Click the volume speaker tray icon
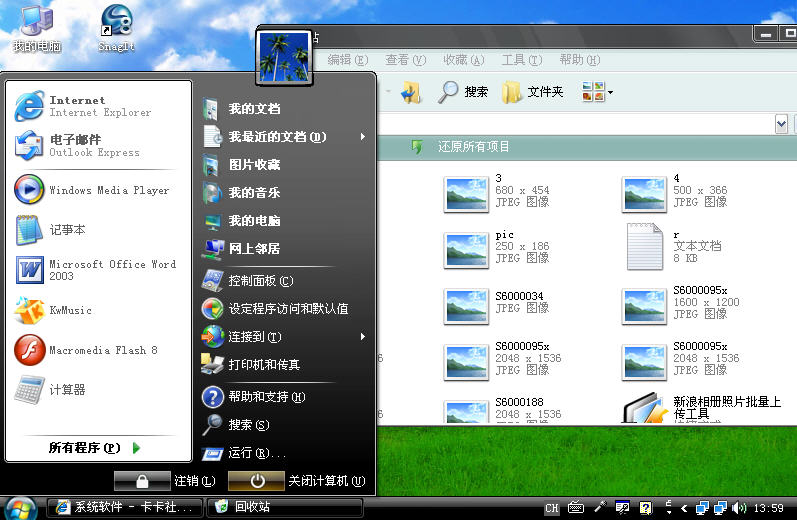This screenshot has height=520, width=797. pyautogui.click(x=739, y=508)
